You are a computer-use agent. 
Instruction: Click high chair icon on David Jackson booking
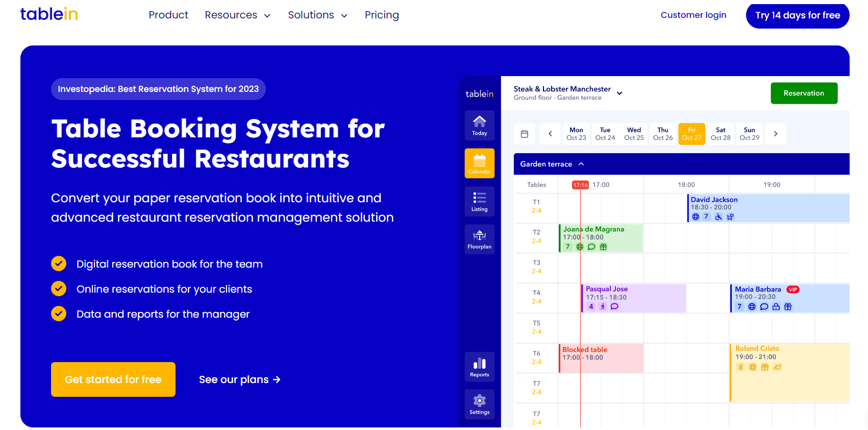[730, 217]
